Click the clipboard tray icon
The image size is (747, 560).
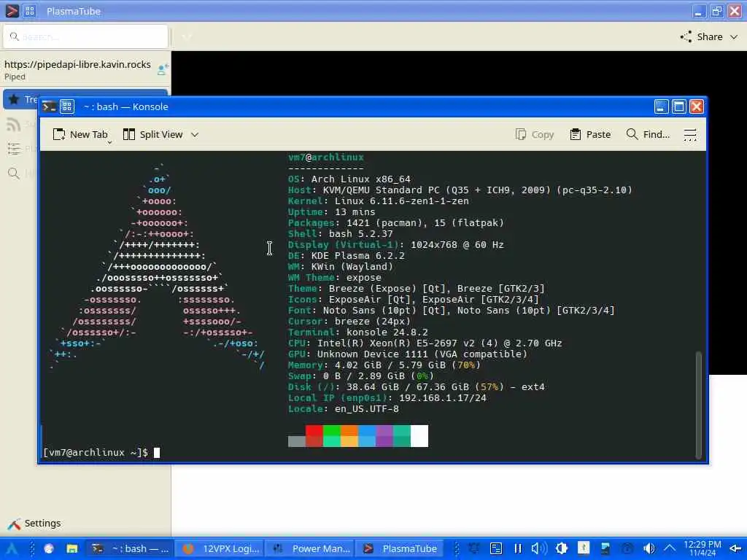tap(496, 548)
